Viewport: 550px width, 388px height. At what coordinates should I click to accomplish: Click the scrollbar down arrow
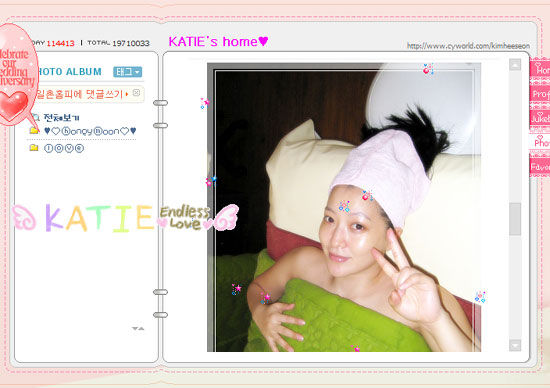pyautogui.click(x=515, y=345)
